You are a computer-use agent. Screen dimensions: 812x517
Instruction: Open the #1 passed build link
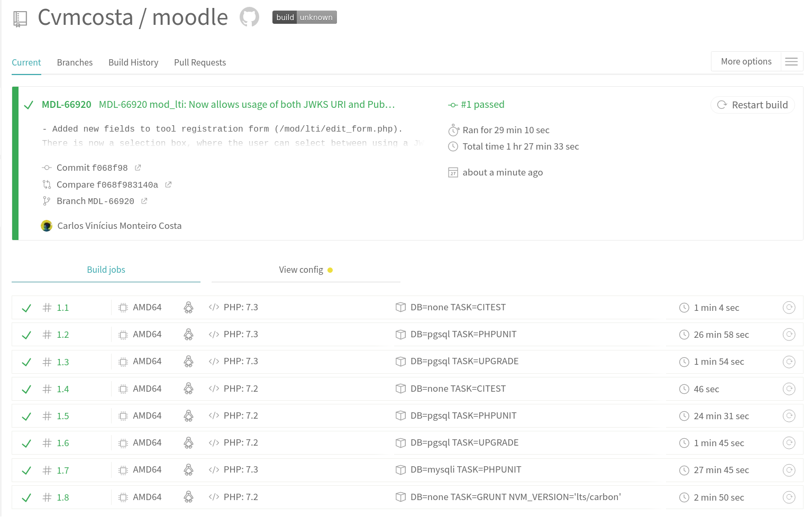(x=482, y=105)
